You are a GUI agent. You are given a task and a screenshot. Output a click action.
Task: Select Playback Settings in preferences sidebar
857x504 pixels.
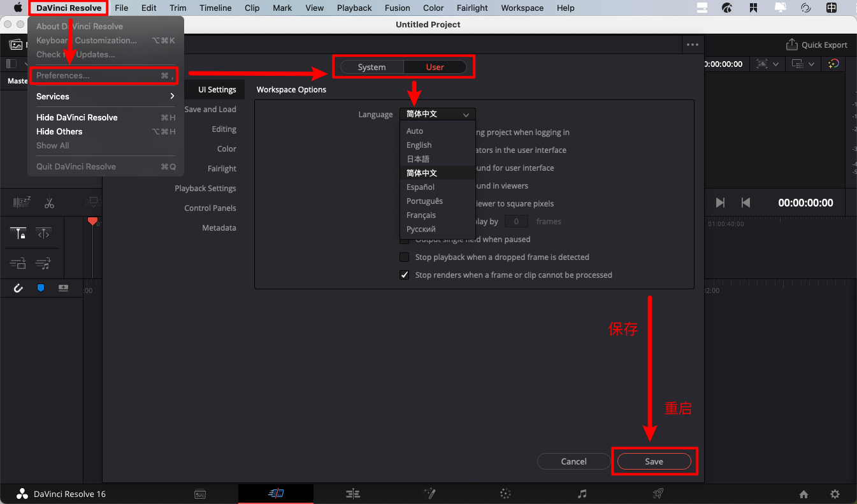(205, 189)
